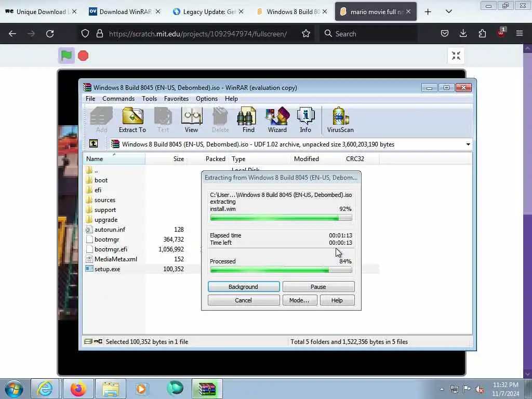Run the VirusScan toolbar icon
Viewport: 532px width, 399px height.
click(x=340, y=120)
